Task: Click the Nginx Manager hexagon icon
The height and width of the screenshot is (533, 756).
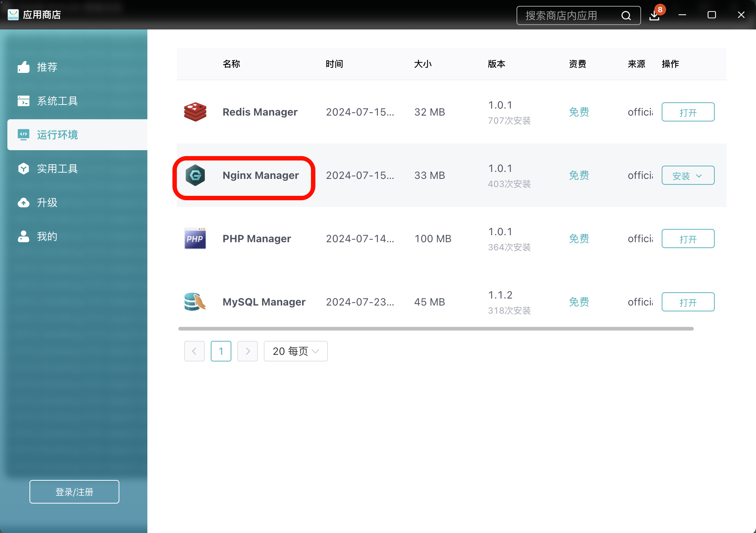Action: (x=195, y=175)
